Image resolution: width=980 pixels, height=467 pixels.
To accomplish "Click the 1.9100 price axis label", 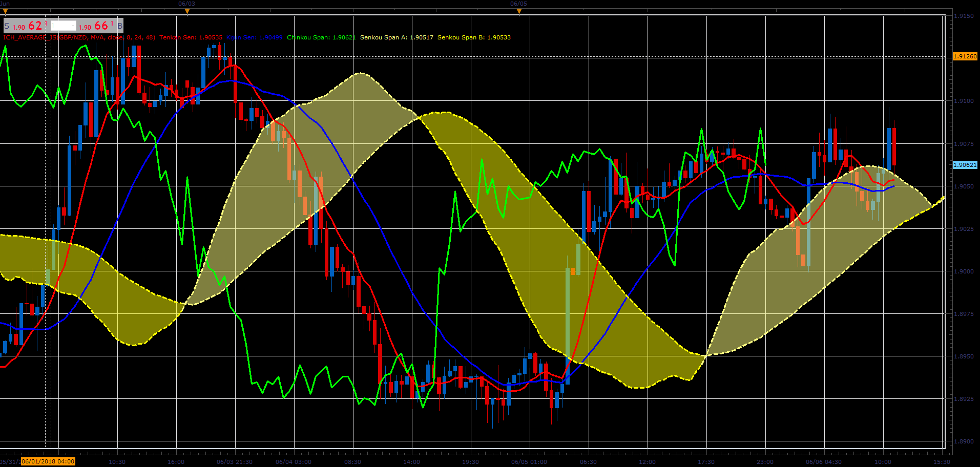I will tap(964, 101).
